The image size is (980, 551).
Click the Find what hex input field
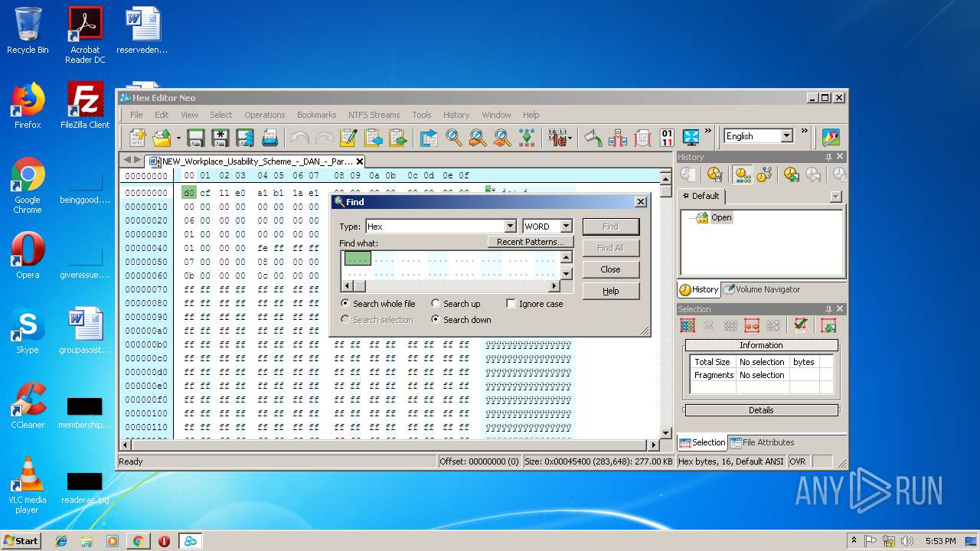click(451, 266)
